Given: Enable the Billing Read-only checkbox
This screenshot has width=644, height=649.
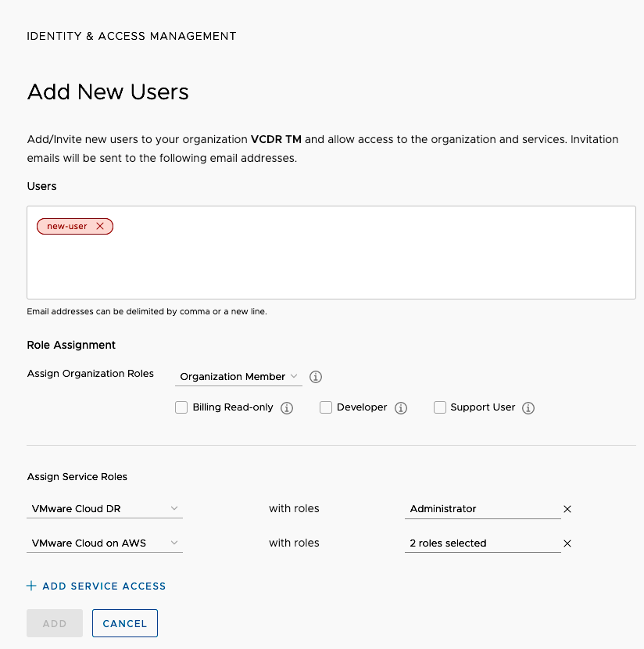Looking at the screenshot, I should 181,407.
